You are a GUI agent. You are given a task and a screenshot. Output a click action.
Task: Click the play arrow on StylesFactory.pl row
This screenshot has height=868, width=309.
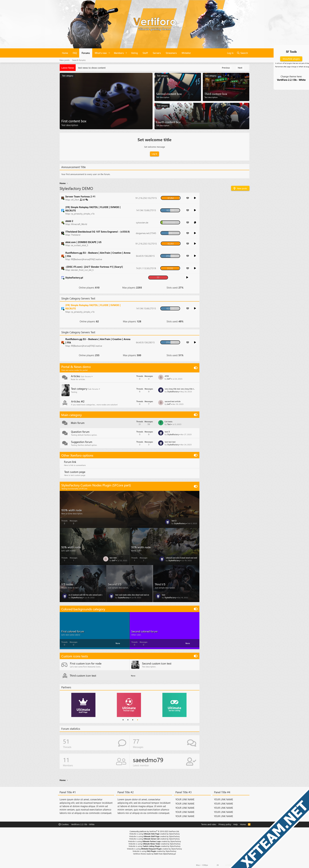click(x=187, y=278)
